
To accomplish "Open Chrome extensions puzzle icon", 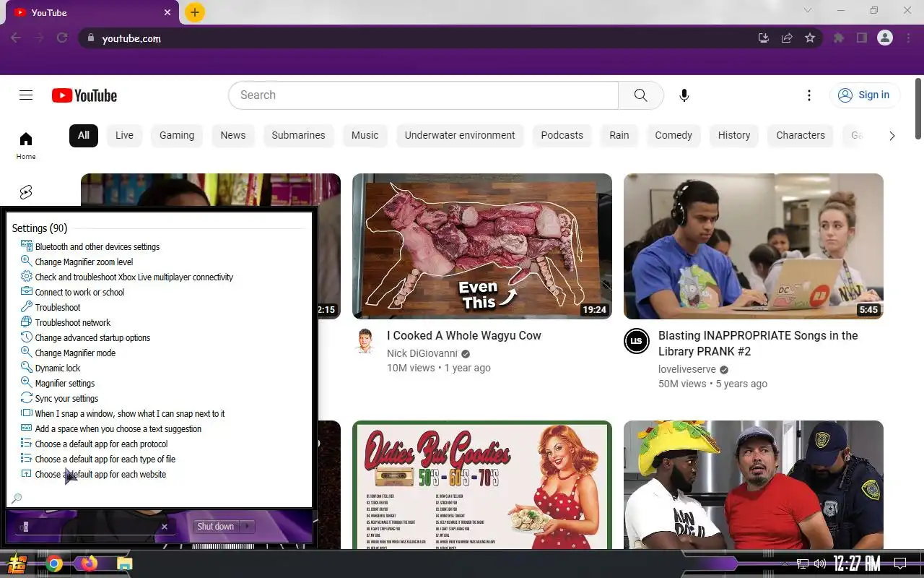I will (839, 38).
